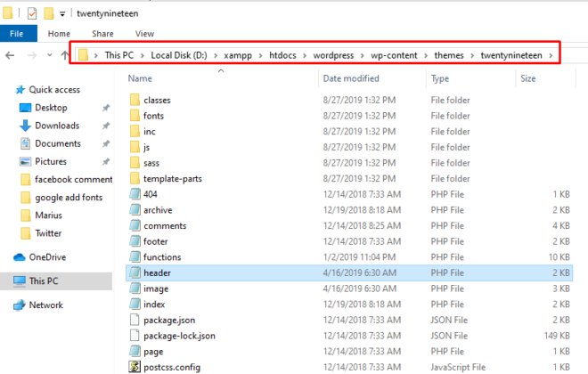The width and height of the screenshot is (588, 374).
Task: Sort files by Date modified column
Action: click(351, 78)
